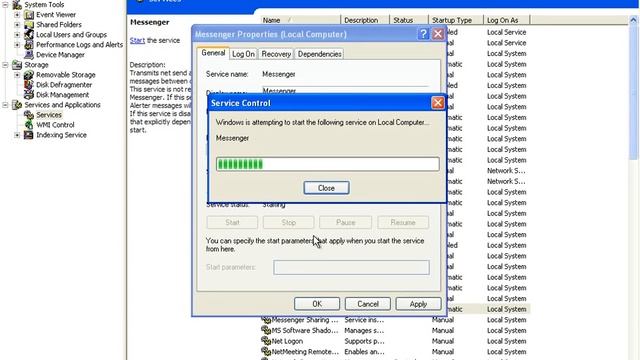Click Services and Applications node icon
Screen dimensions: 640x360
17,105
